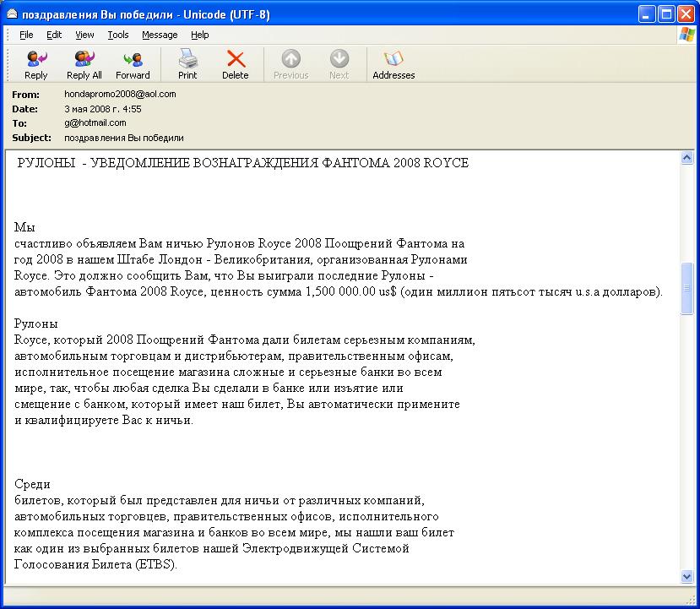Click the scrollbar down arrow
Screen dimensions: 700x609
(x=686, y=577)
